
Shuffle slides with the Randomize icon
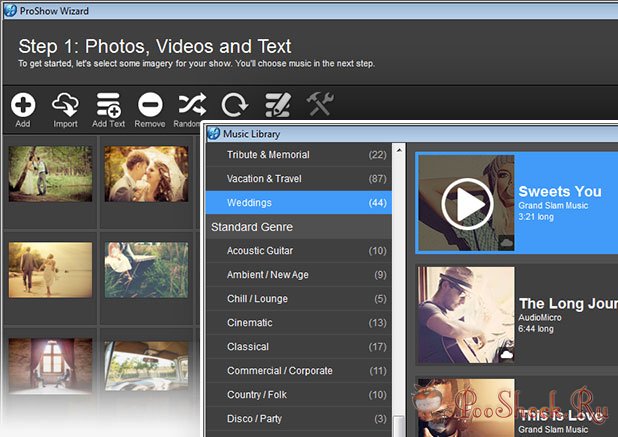(x=192, y=105)
